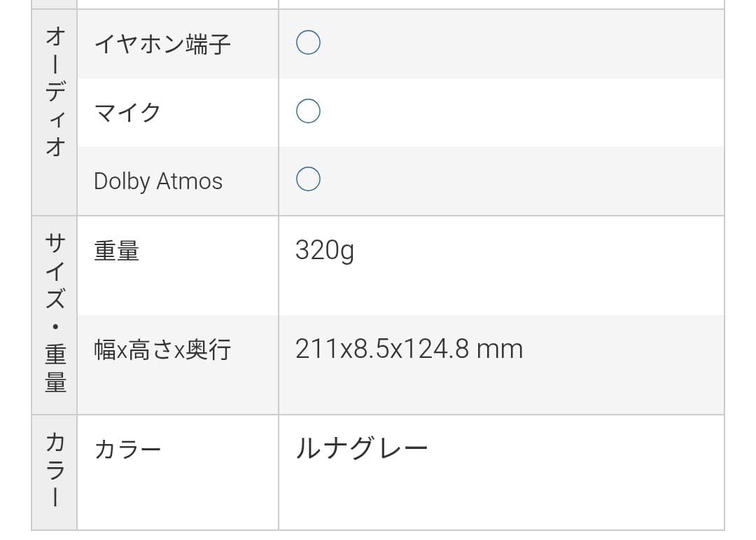
Task: Select the 重量 row label
Action: [117, 251]
